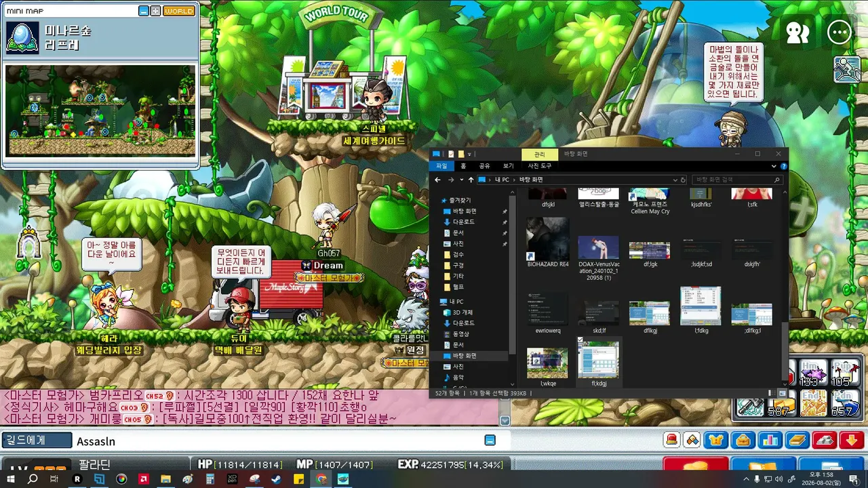
Task: Go back in File Explorer navigation
Action: pos(438,180)
